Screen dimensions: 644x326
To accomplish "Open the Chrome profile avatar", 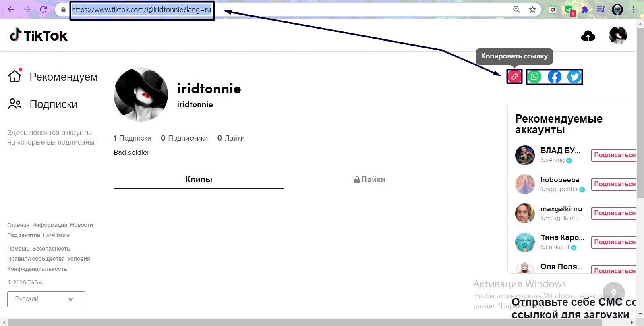I will tap(617, 10).
